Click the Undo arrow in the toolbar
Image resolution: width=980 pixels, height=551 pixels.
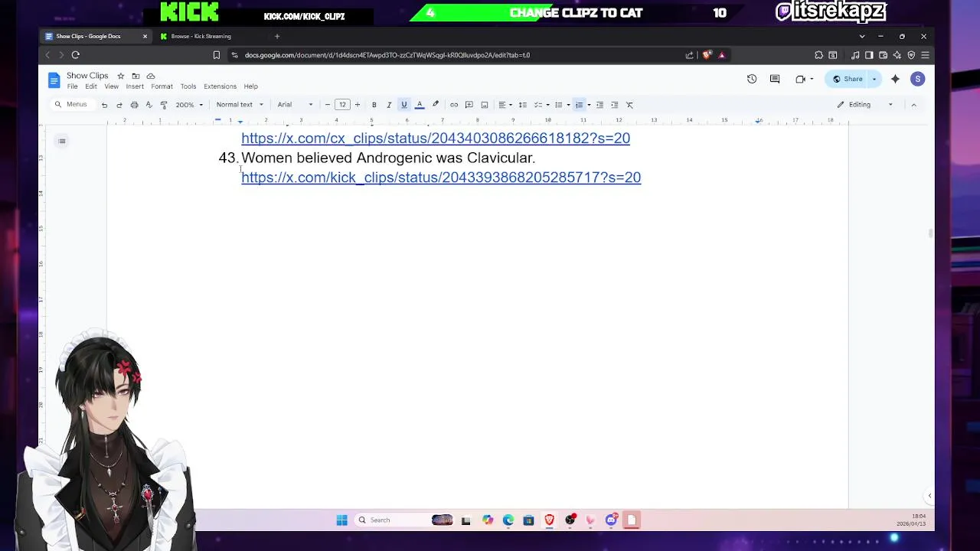[104, 105]
